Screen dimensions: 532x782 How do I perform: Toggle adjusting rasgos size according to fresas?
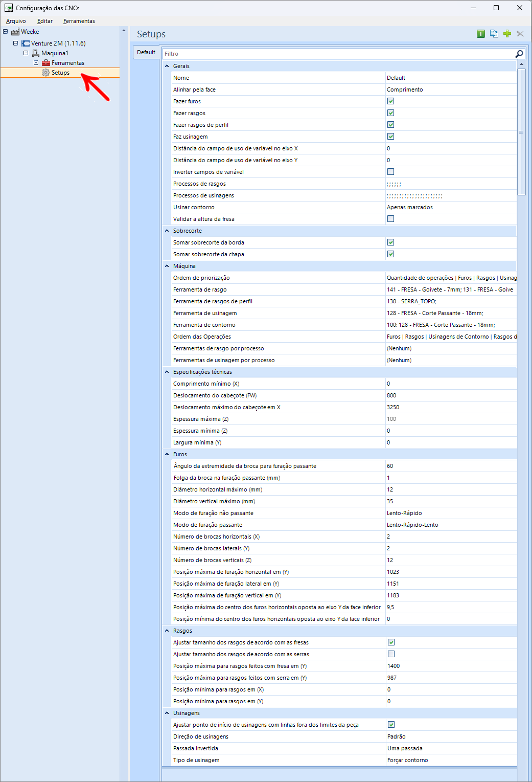click(x=391, y=642)
